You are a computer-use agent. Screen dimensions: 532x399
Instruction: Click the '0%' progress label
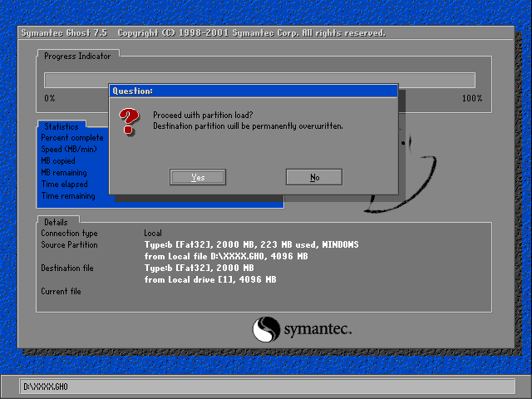point(50,98)
